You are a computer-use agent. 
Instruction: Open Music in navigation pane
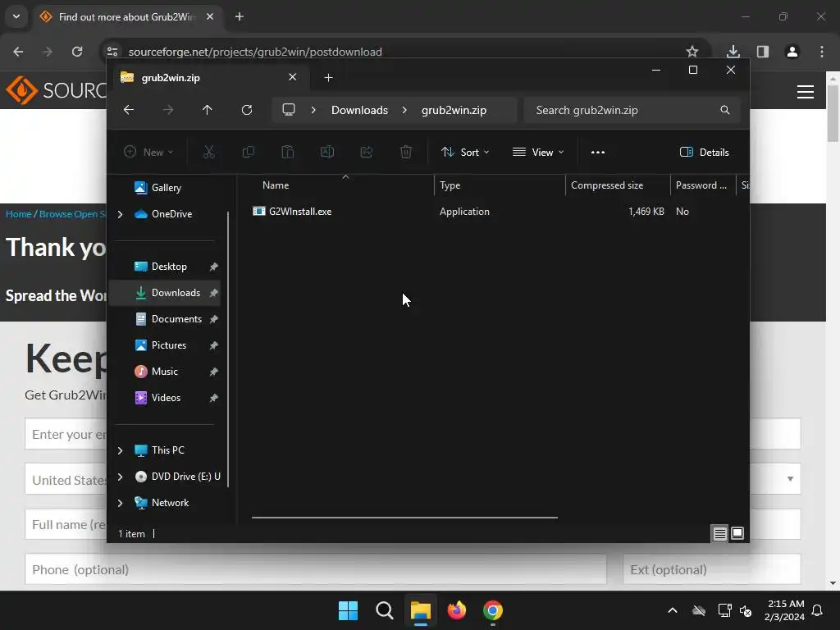point(164,372)
